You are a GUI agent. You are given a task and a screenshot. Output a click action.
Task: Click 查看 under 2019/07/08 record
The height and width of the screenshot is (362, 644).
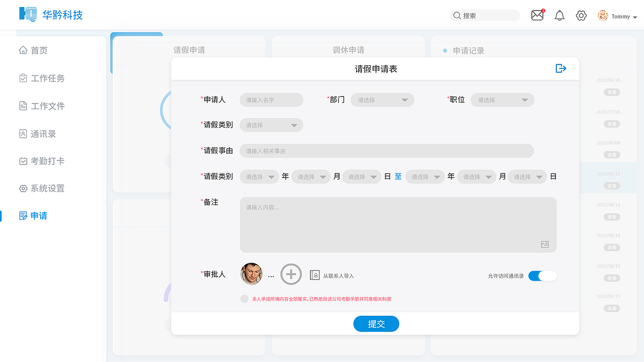612,124
